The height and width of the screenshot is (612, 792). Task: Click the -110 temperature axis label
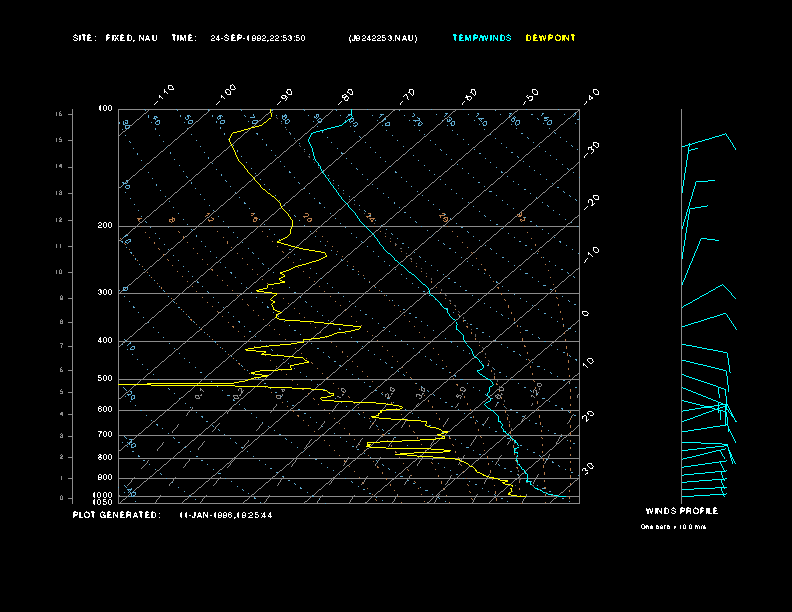coord(164,95)
